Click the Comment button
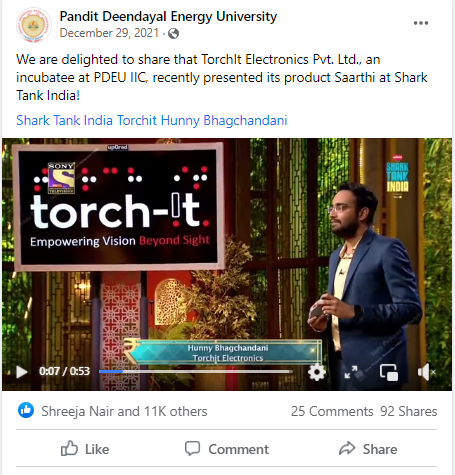 [227, 449]
